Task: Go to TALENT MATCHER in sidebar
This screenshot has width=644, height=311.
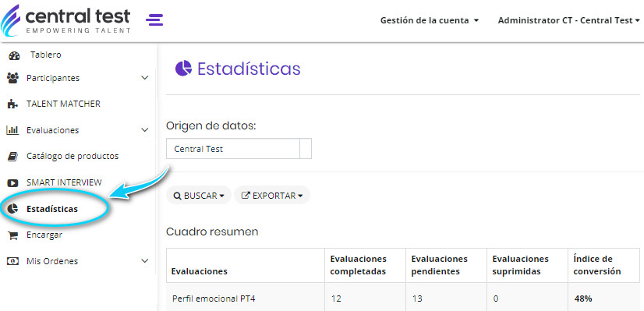Action: [63, 104]
